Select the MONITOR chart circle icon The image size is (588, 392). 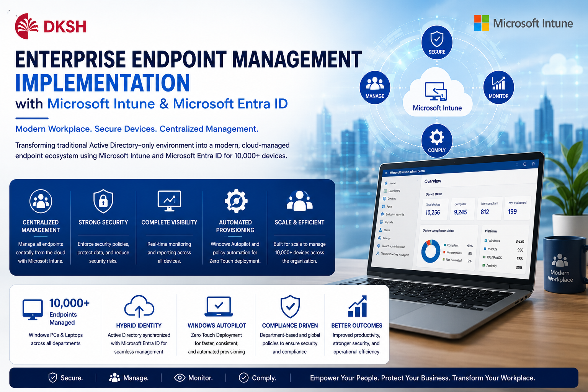[x=498, y=87]
